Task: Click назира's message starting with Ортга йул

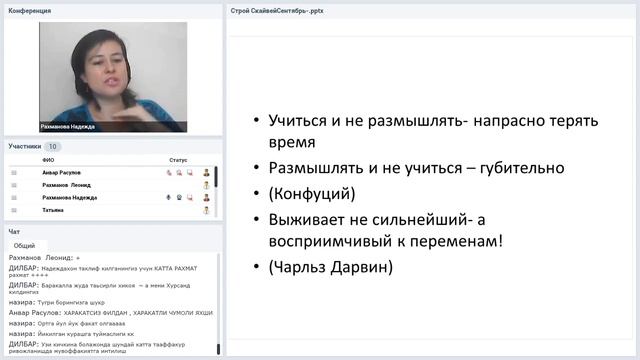Action: (x=67, y=323)
